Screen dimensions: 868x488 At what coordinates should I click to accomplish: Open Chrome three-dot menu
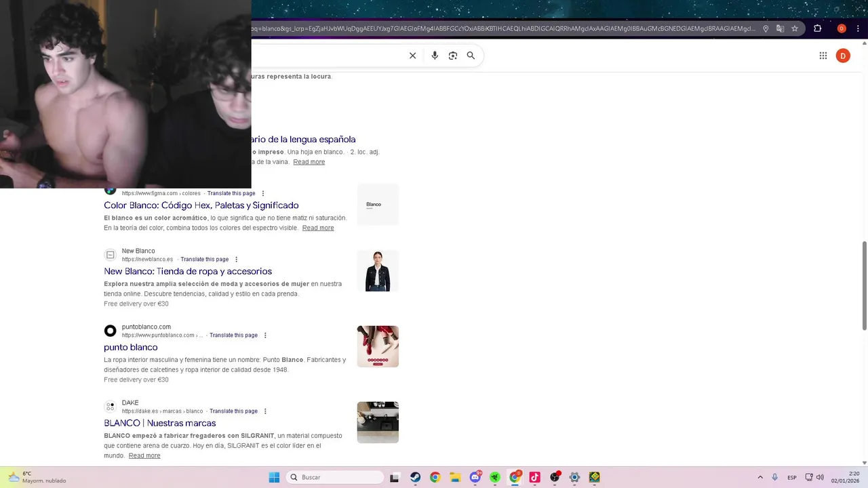click(x=859, y=28)
